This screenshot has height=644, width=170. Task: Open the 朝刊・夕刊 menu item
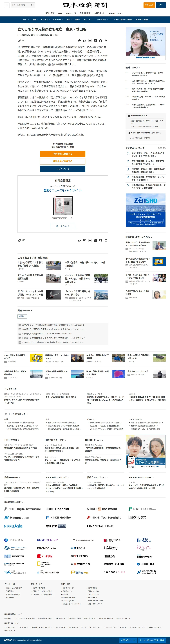pos(50,13)
